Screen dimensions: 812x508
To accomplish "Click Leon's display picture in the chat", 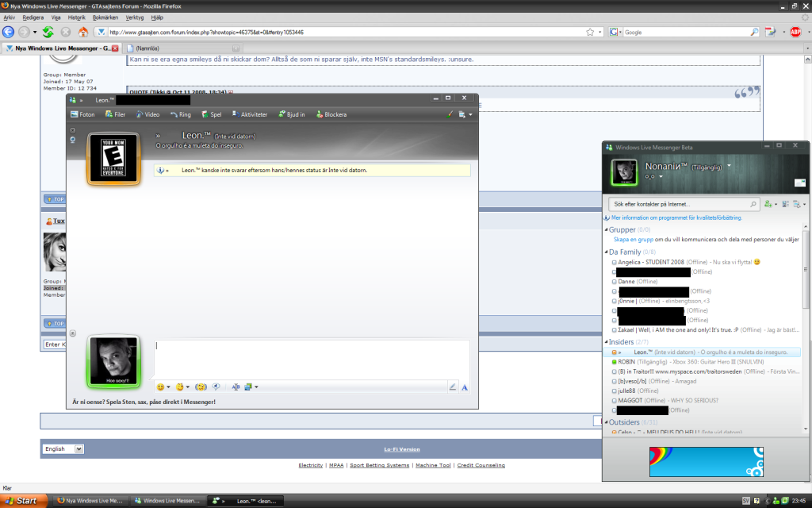I will (x=113, y=159).
